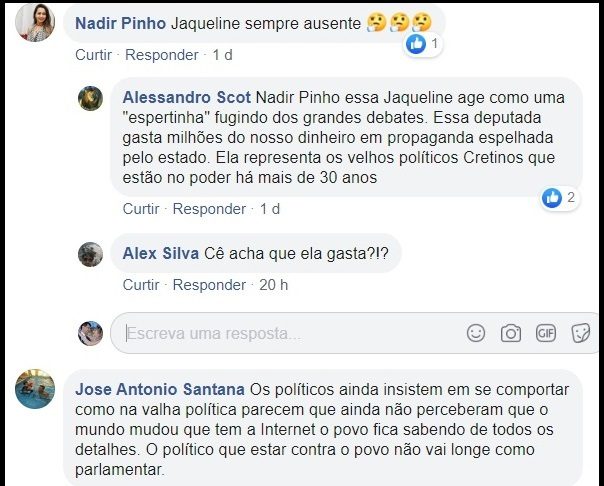Like Alex Silva's reply with Curtir

[x=141, y=285]
